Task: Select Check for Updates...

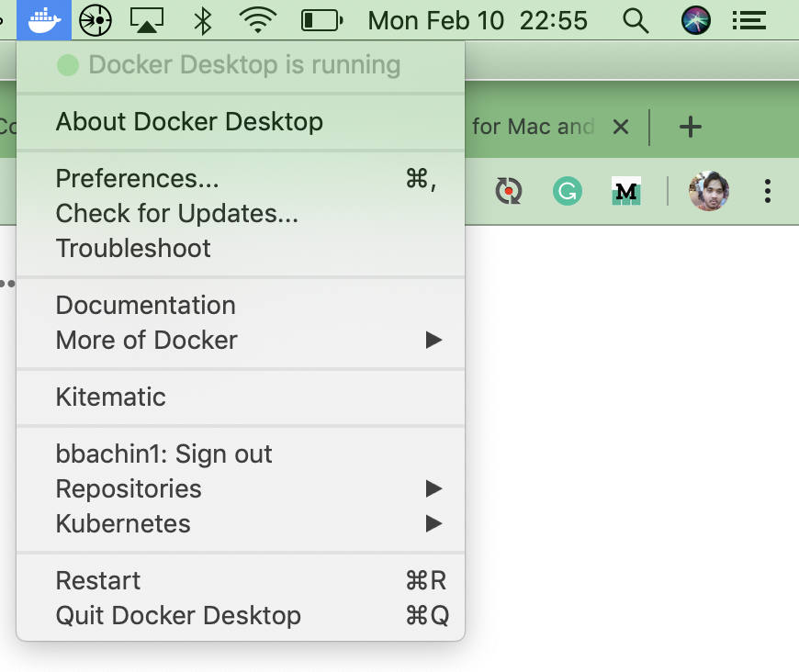Action: pos(241,214)
